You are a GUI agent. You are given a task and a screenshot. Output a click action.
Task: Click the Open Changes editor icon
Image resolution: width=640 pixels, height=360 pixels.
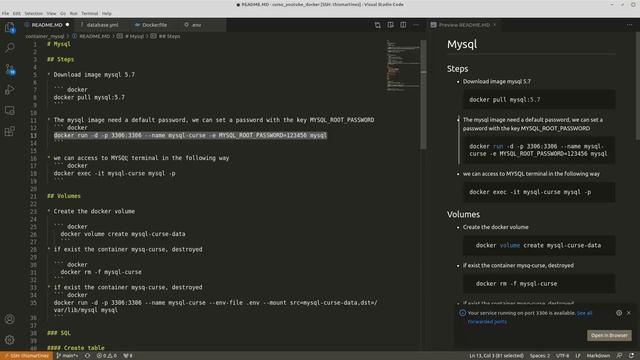pos(378,25)
